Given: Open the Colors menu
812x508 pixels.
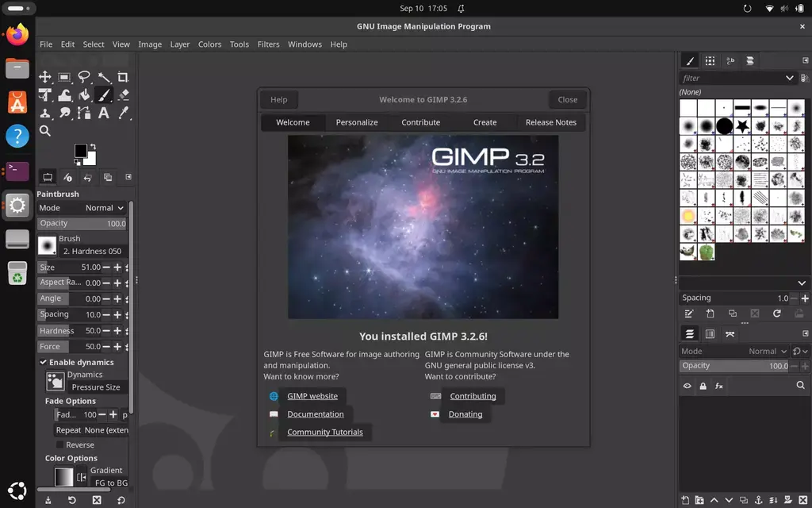Looking at the screenshot, I should [x=209, y=44].
